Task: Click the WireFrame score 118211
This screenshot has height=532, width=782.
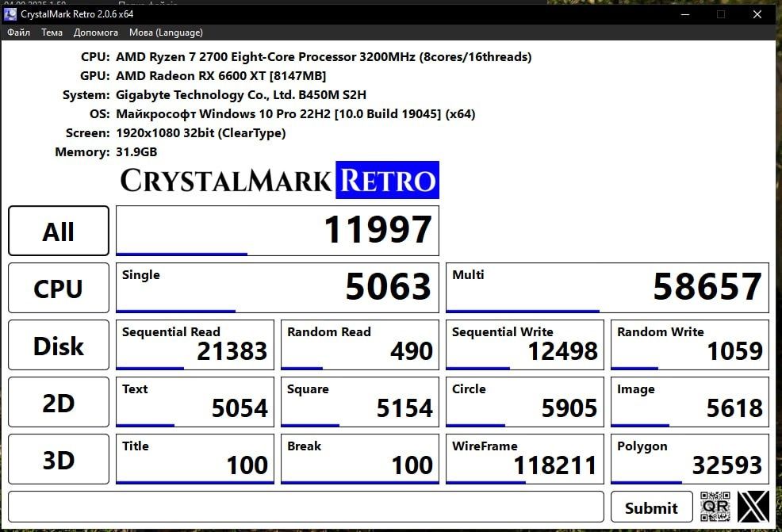Action: tap(525, 459)
